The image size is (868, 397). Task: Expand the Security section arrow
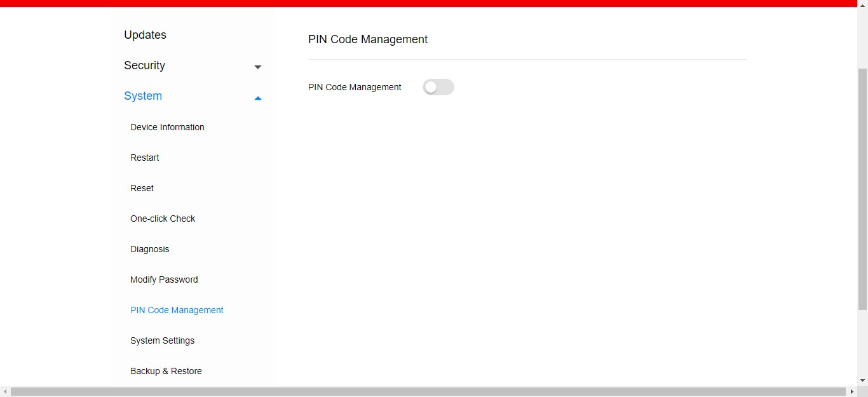(x=257, y=67)
